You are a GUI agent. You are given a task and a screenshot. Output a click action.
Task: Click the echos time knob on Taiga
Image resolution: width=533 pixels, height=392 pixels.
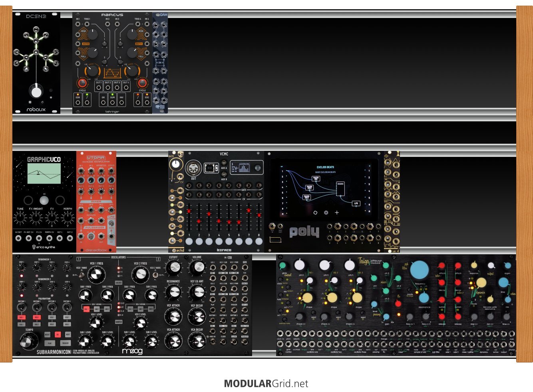(x=504, y=283)
